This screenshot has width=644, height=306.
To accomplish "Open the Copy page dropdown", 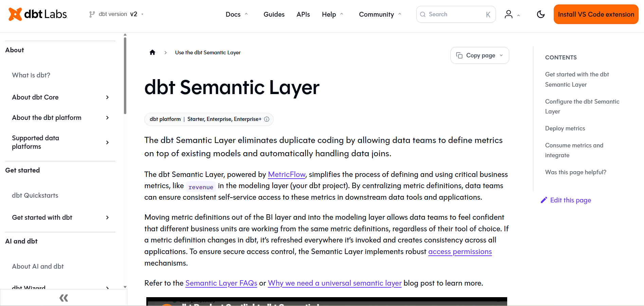I will click(480, 55).
